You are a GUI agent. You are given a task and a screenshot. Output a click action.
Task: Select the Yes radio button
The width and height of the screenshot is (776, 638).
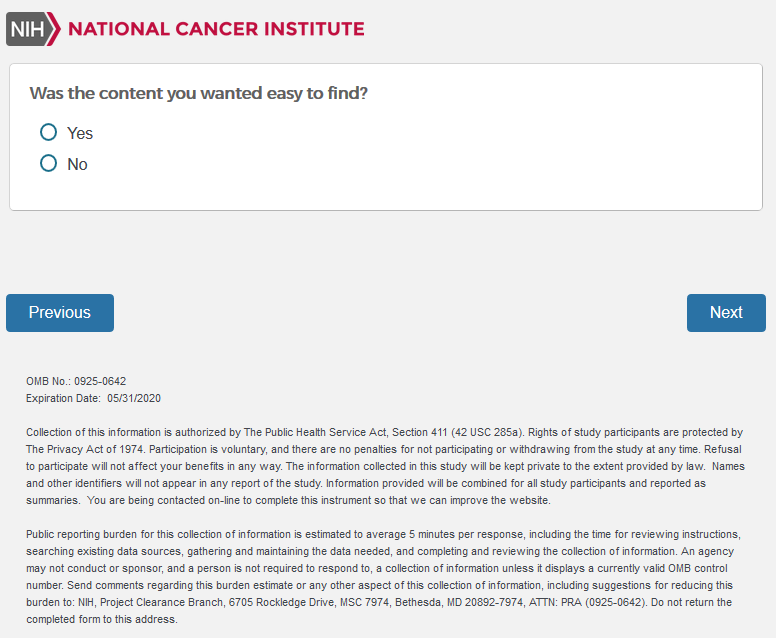[48, 132]
